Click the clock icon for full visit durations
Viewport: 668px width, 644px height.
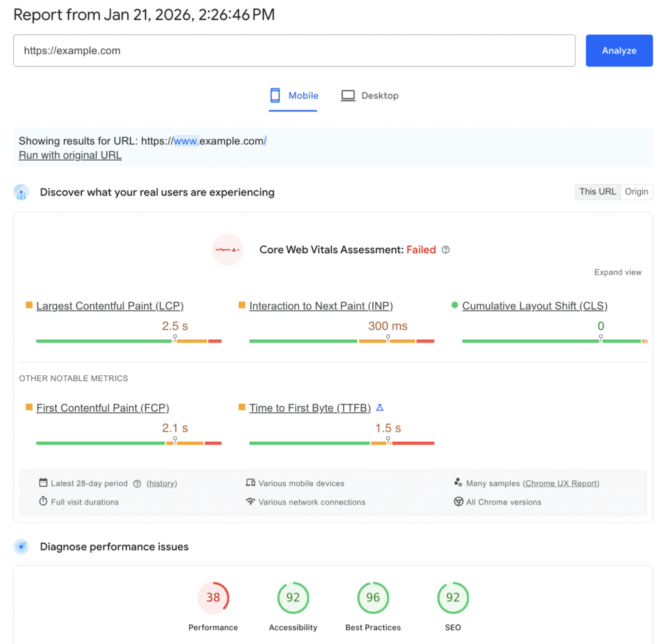[42, 502]
